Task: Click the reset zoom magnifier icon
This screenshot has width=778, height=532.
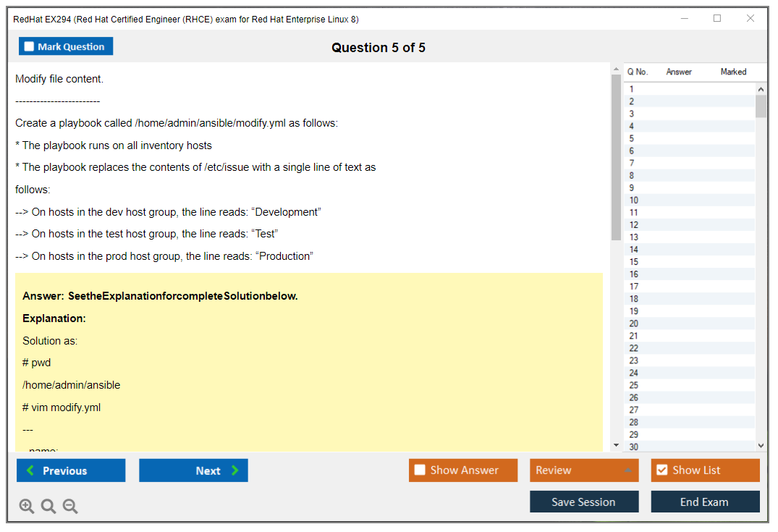Action: coord(48,507)
